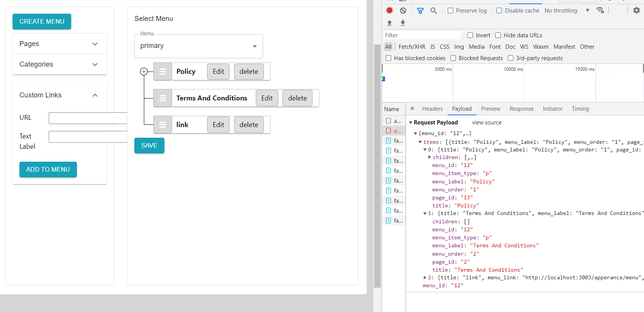The height and width of the screenshot is (312, 644).
Task: Click the CREATE MENU button
Action: pos(42,22)
